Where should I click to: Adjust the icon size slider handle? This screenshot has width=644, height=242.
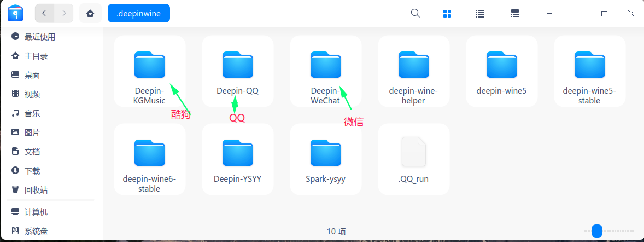597,231
